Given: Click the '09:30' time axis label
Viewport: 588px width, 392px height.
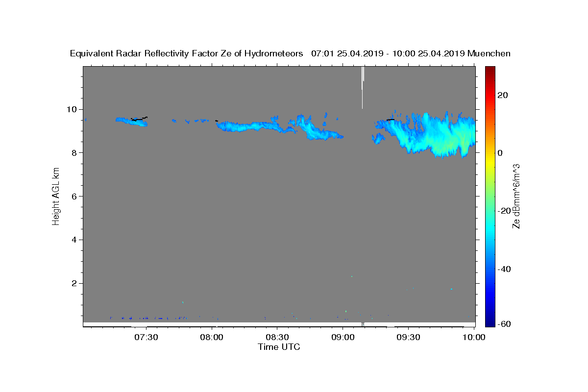Looking at the screenshot, I should pyautogui.click(x=408, y=337).
